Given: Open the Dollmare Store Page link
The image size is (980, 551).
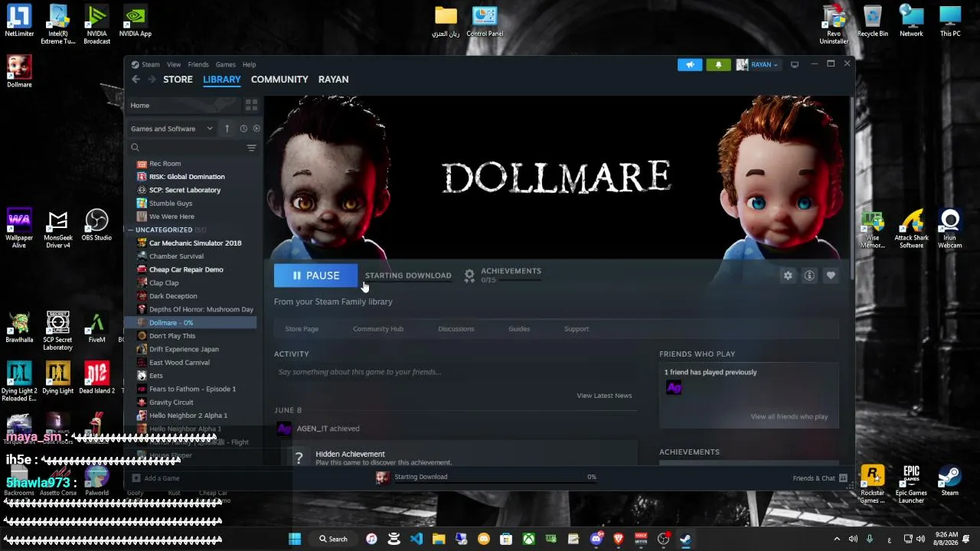Looking at the screenshot, I should pos(302,329).
